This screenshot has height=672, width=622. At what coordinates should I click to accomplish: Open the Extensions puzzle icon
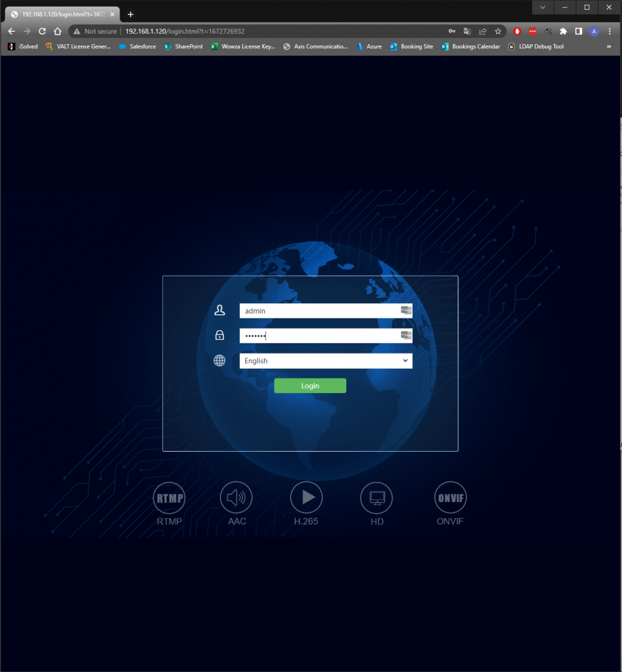563,31
